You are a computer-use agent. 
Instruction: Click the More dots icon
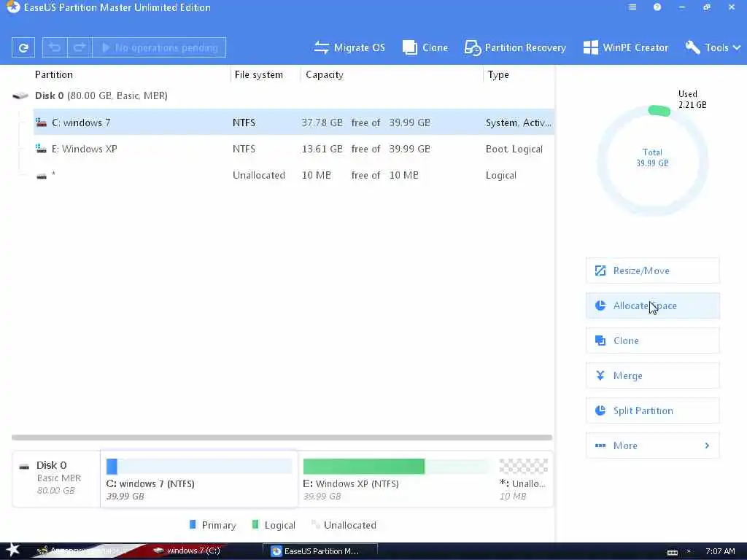tap(600, 446)
